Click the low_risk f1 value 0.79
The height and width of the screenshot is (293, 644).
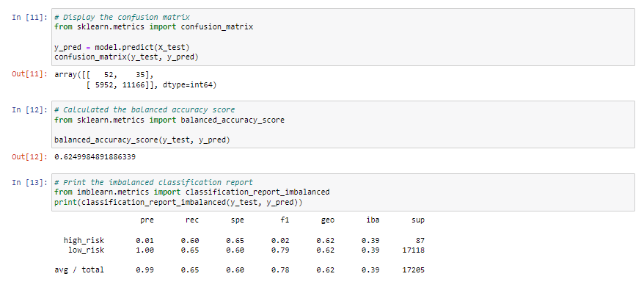click(x=280, y=250)
